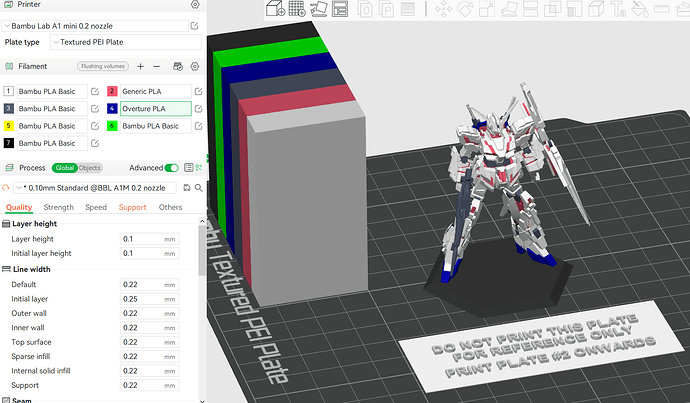Select the Rotate tool
The image size is (690, 403).
click(465, 8)
